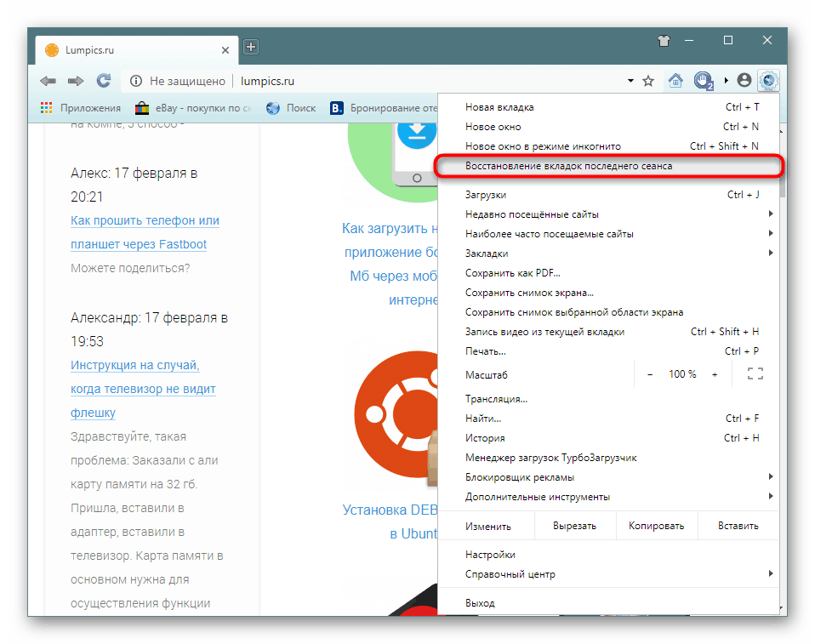Click the orange Ubuntu logo thumbnail
Image resolution: width=815 pixels, height=644 pixels.
(396, 415)
